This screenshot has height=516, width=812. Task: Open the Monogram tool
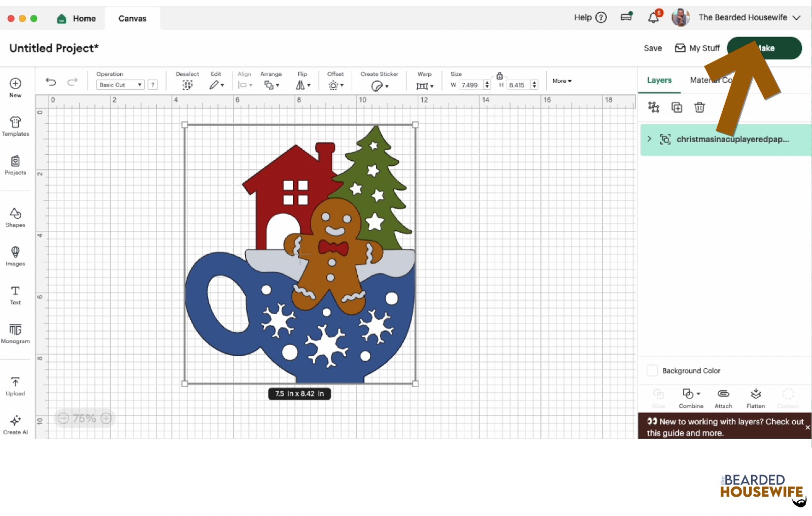point(15,333)
